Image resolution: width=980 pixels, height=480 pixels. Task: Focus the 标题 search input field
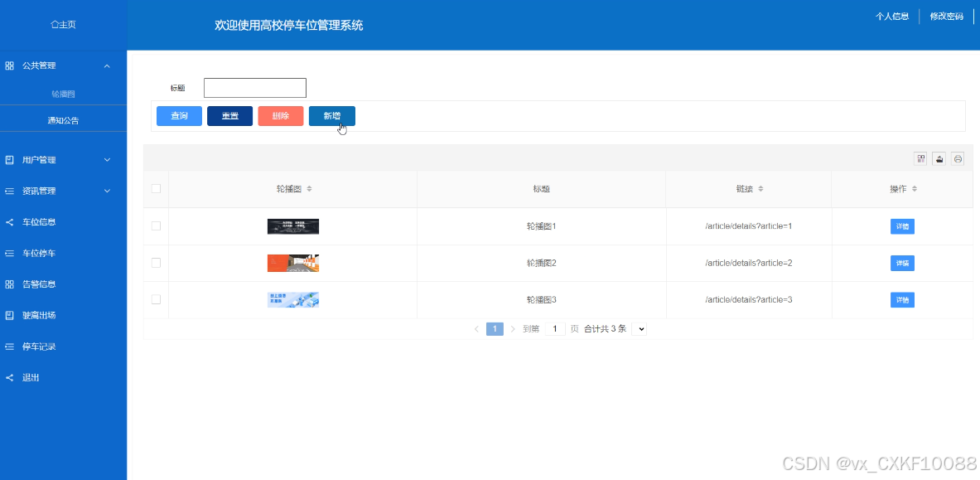pos(255,88)
